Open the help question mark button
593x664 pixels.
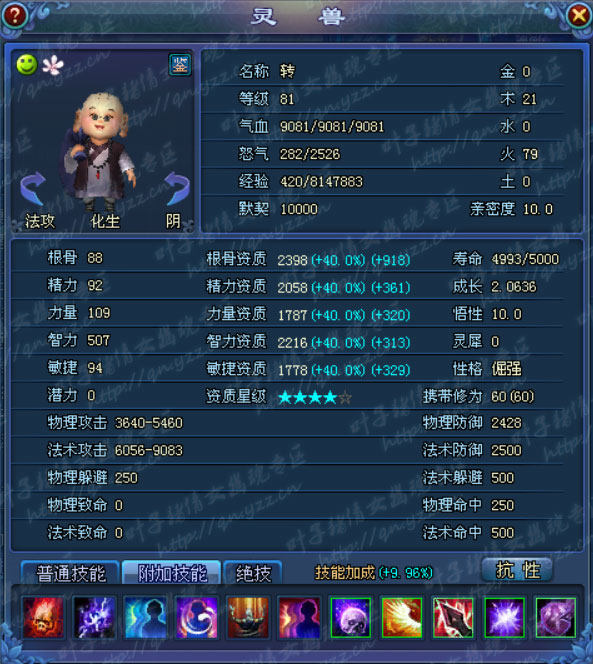point(14,15)
